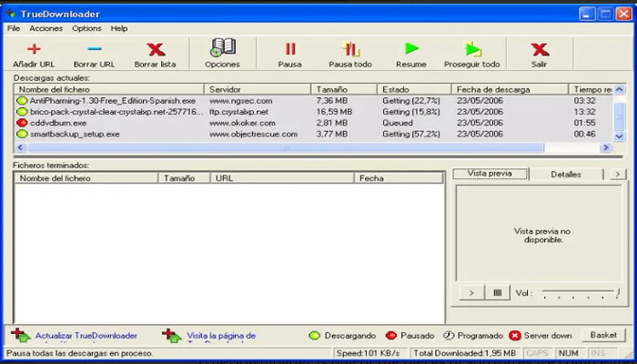
Task: Select AntiPharming-1.30-Free_Edition-Spanish.exe row
Action: 314,100
